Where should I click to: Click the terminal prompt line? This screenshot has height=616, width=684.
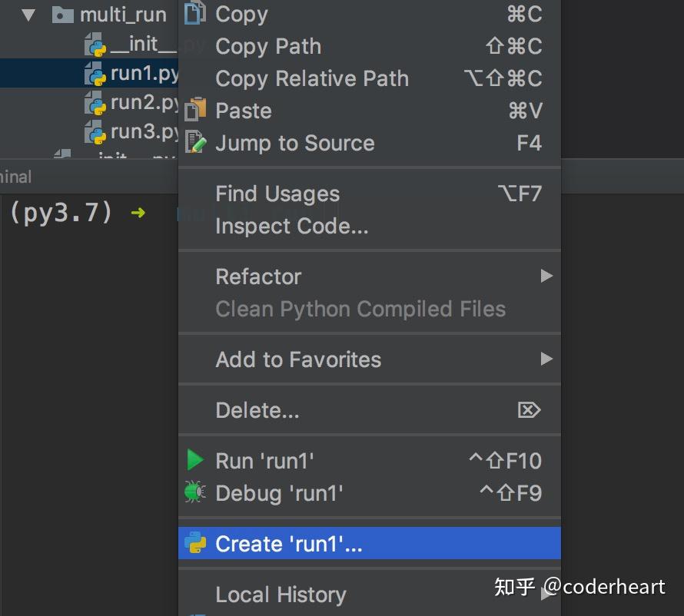coord(77,213)
